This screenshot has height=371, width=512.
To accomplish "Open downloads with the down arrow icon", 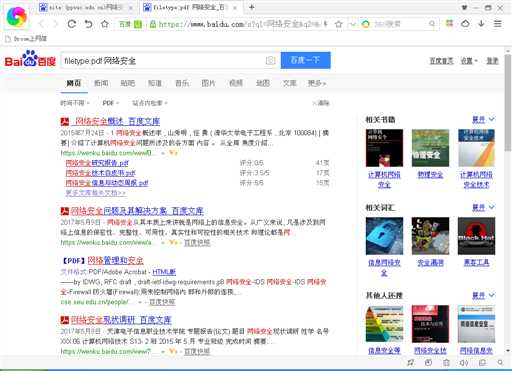I will point(481,23).
